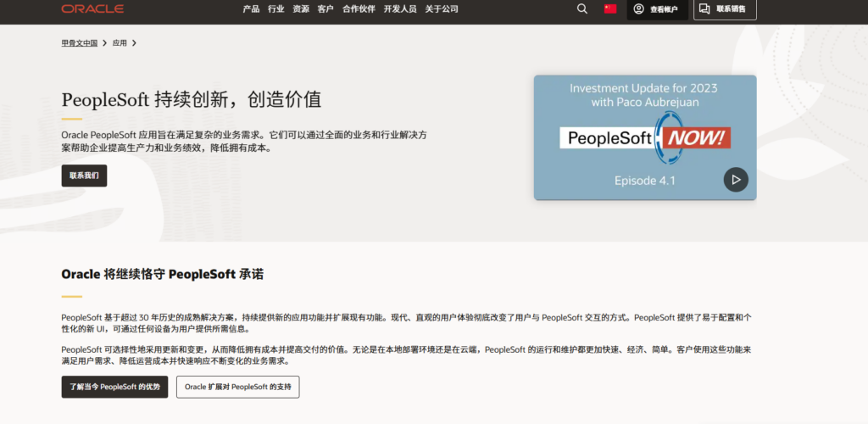Open the search magnifier icon
Screen dimensions: 868x424
point(581,8)
